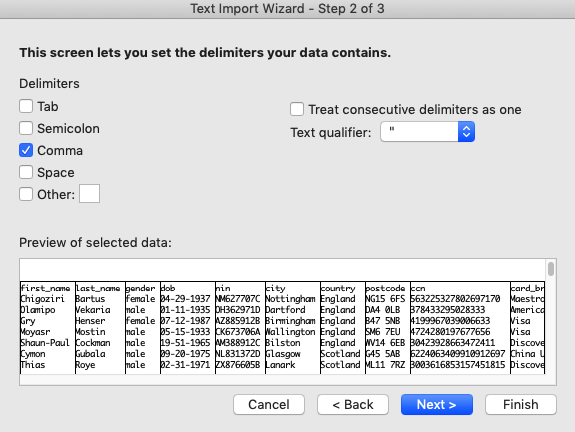Click the Other delimiter input field

89,194
